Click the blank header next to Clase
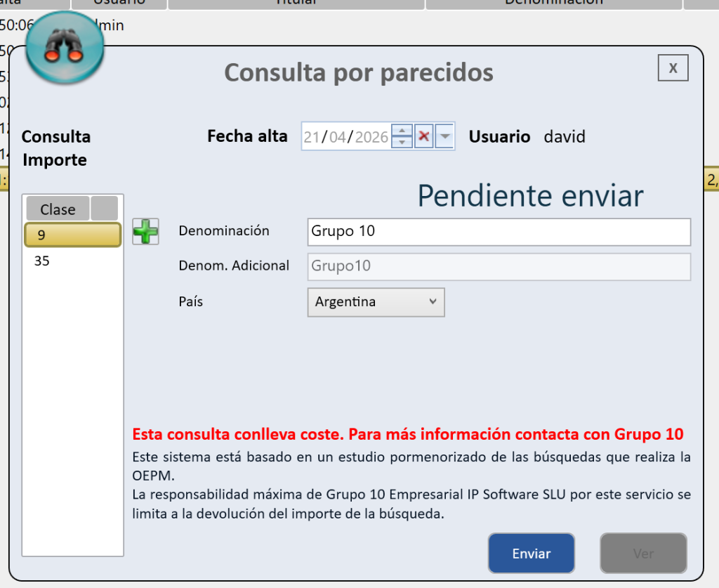The image size is (719, 588). click(105, 209)
